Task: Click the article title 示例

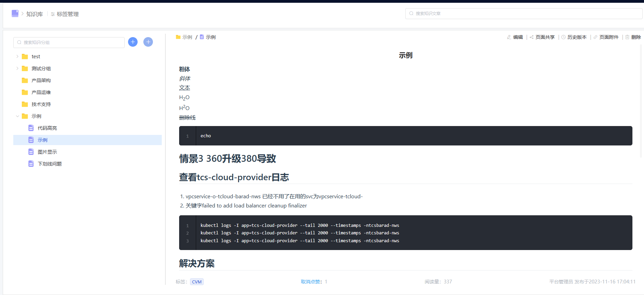Action: tap(406, 55)
